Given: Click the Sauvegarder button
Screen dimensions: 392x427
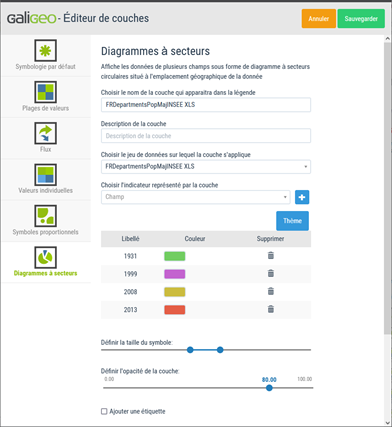Looking at the screenshot, I should [x=361, y=19].
